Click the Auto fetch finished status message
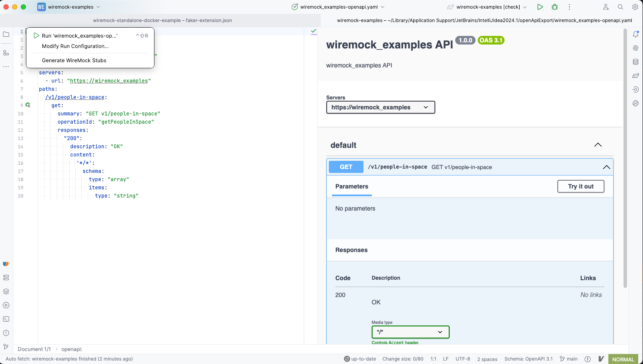 click(x=69, y=359)
